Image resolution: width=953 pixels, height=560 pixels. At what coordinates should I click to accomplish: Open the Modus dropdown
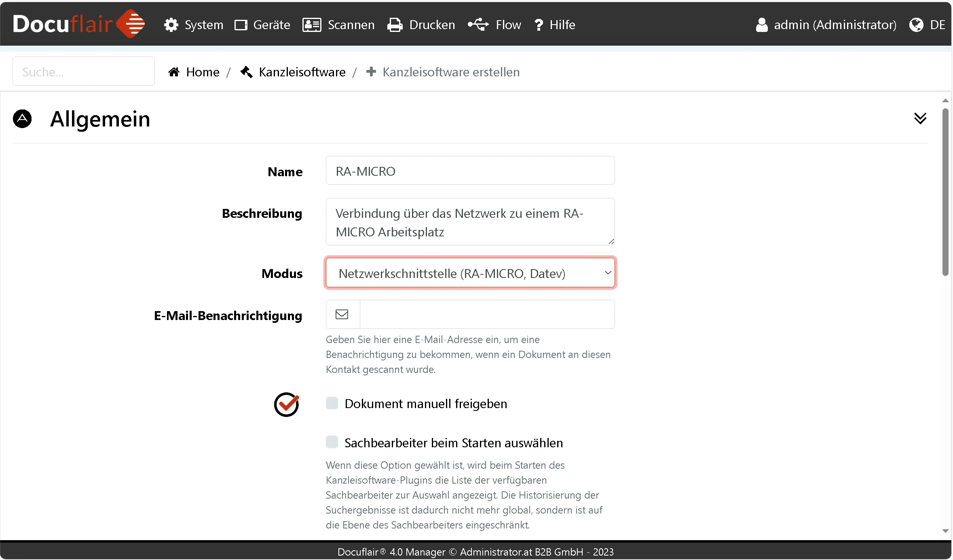click(x=470, y=273)
